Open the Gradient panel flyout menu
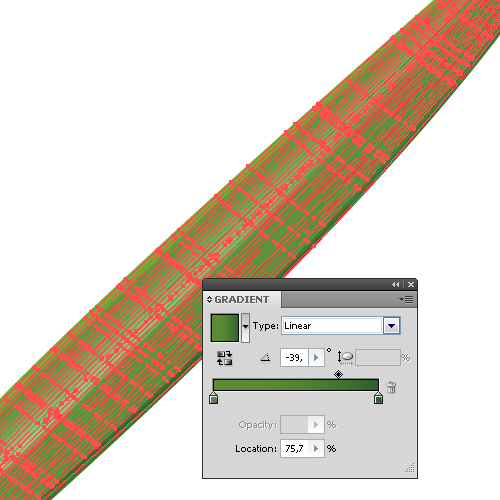500x500 pixels. [406, 300]
